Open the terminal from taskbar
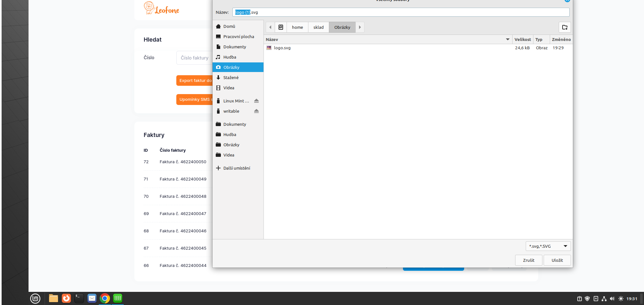 point(79,298)
